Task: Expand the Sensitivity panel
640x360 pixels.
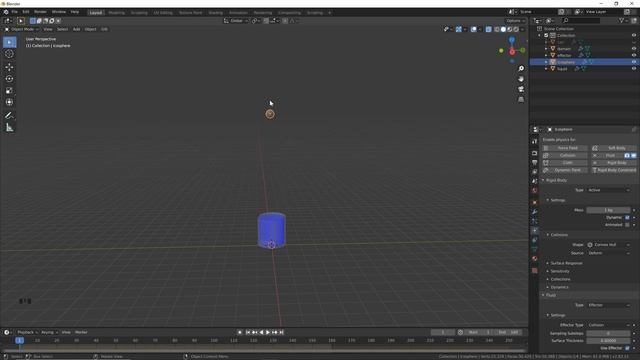Action: tap(560, 271)
